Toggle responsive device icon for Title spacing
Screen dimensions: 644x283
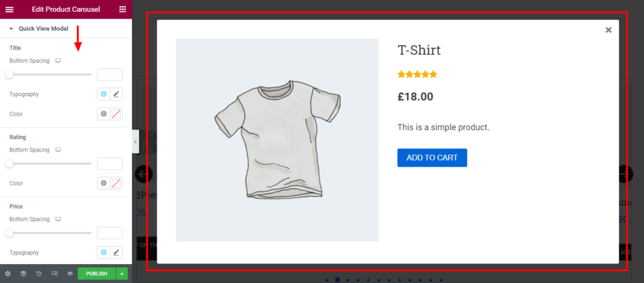[x=58, y=60]
